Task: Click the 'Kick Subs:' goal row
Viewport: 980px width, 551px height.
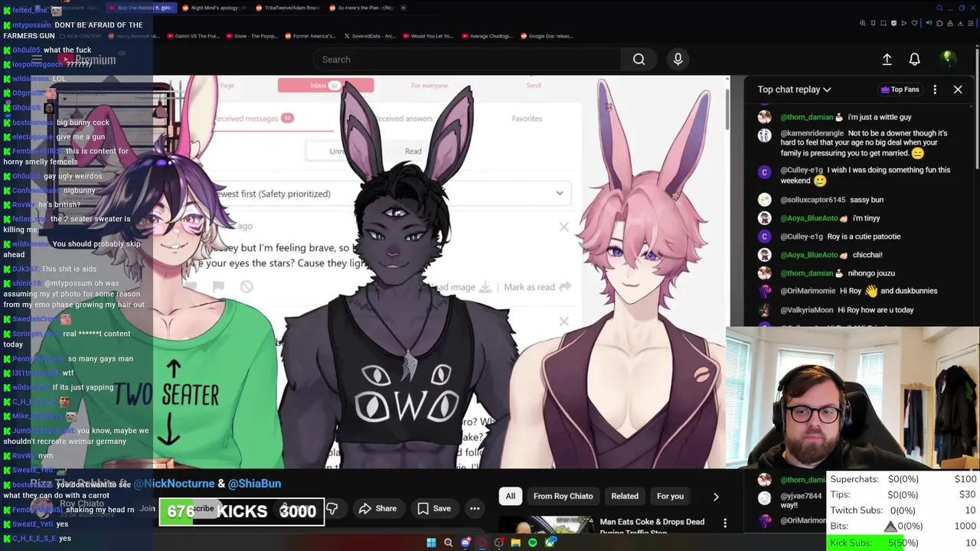Action: pyautogui.click(x=903, y=543)
